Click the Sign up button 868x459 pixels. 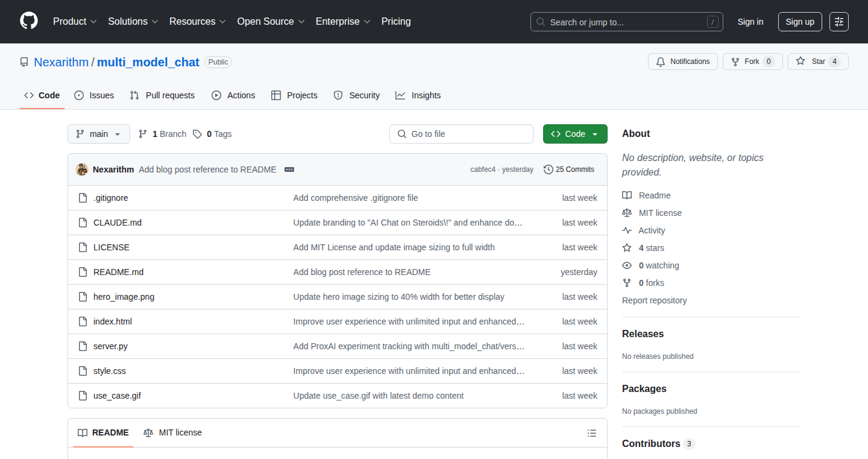pos(800,22)
